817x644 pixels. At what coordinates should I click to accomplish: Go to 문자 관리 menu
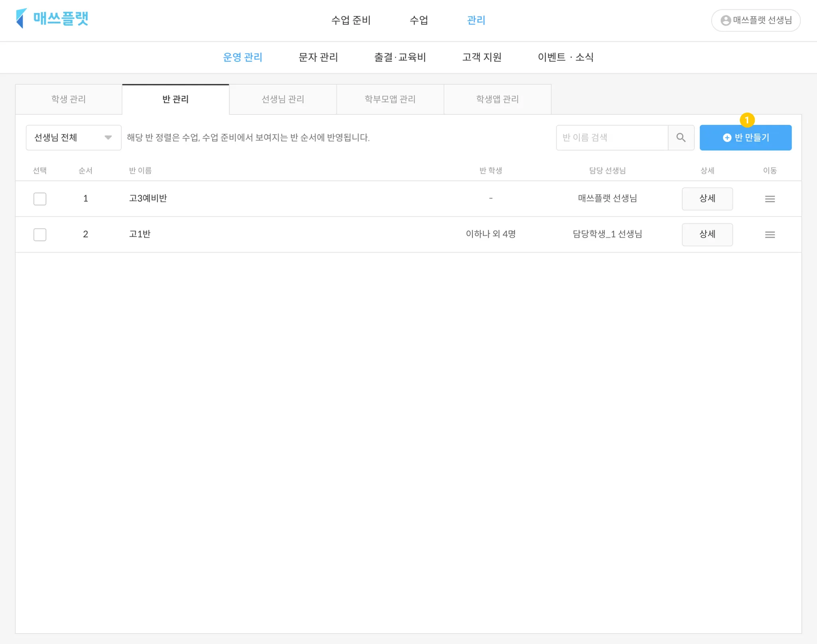pyautogui.click(x=318, y=57)
